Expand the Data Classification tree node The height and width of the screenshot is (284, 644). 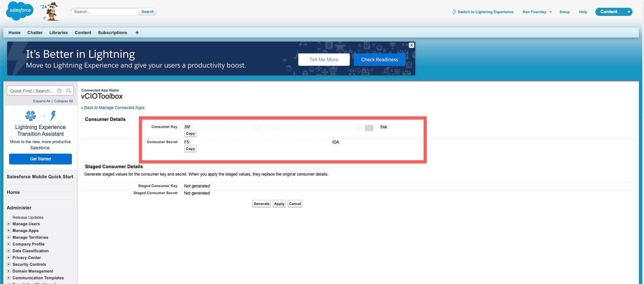pyautogui.click(x=8, y=251)
